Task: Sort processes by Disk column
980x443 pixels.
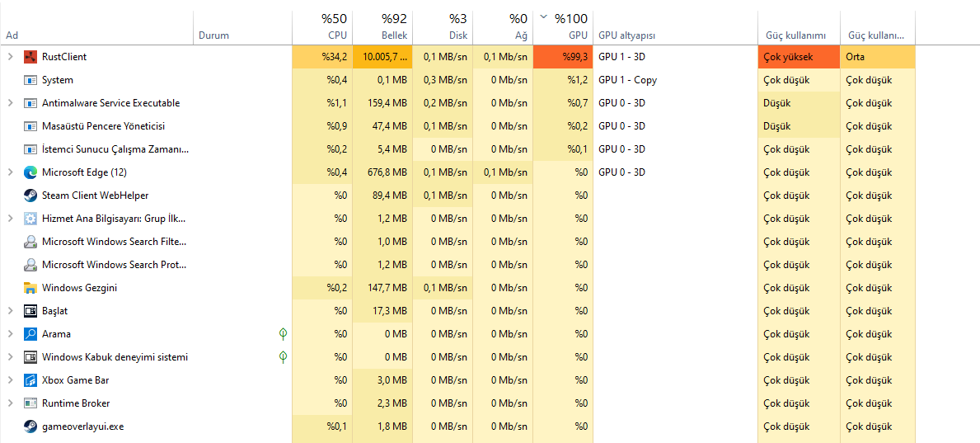Action: [x=443, y=27]
